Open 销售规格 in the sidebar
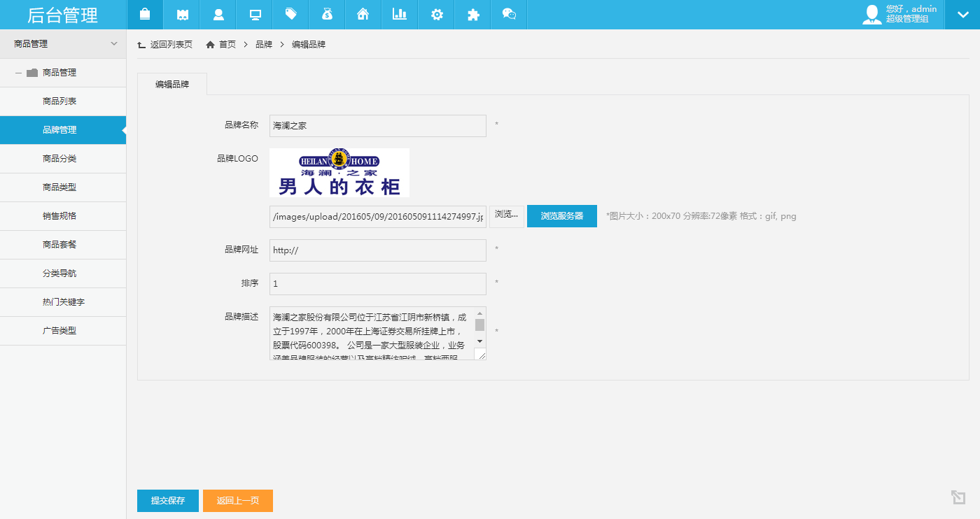 [63, 216]
